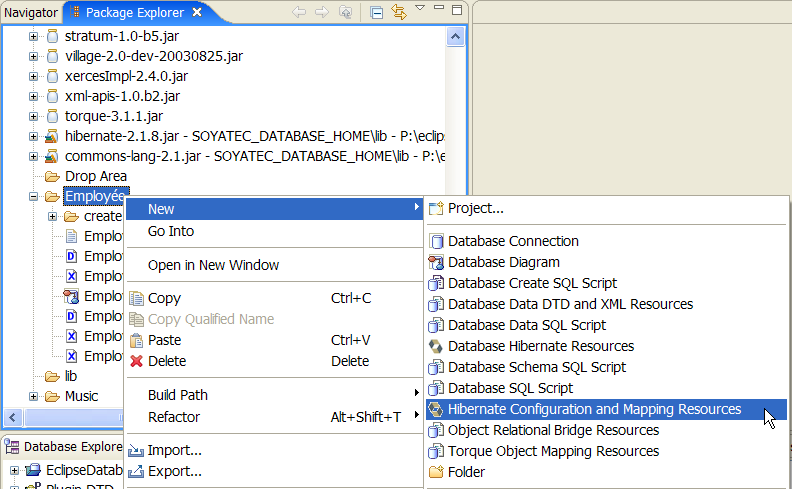The image size is (792, 489).
Task: Choose Database SQL Script
Action: (607, 388)
